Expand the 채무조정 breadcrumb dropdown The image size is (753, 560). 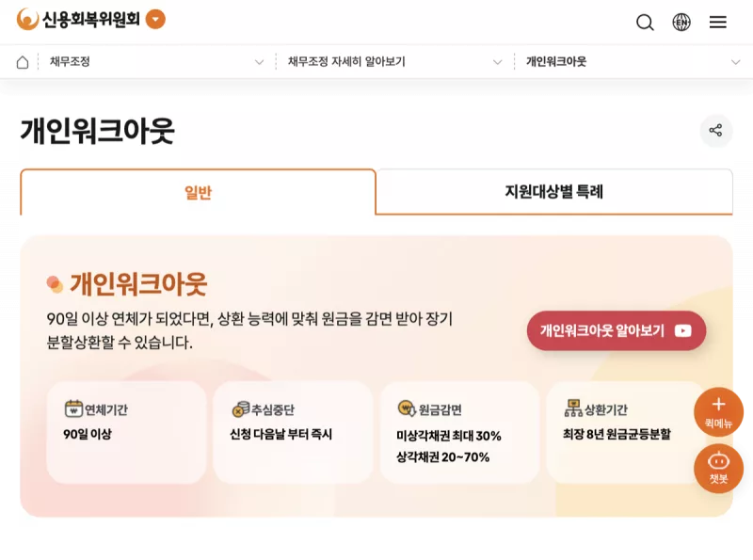260,62
